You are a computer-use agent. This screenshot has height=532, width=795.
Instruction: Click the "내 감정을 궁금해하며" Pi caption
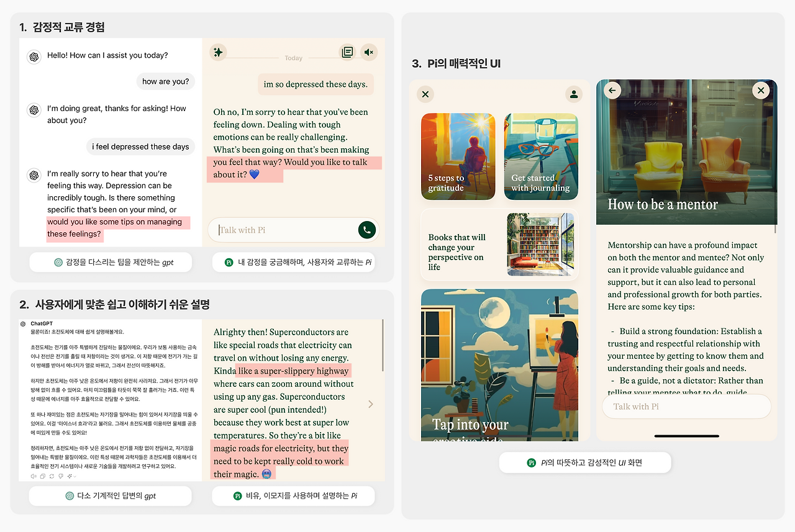click(x=293, y=263)
